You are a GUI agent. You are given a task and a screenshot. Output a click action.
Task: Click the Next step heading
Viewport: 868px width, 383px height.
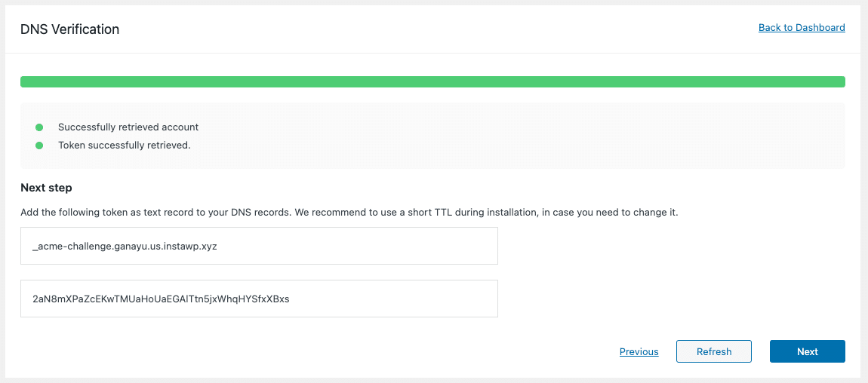(x=46, y=188)
